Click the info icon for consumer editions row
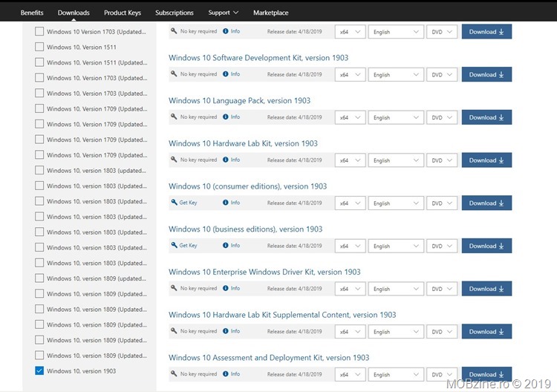 tap(226, 203)
